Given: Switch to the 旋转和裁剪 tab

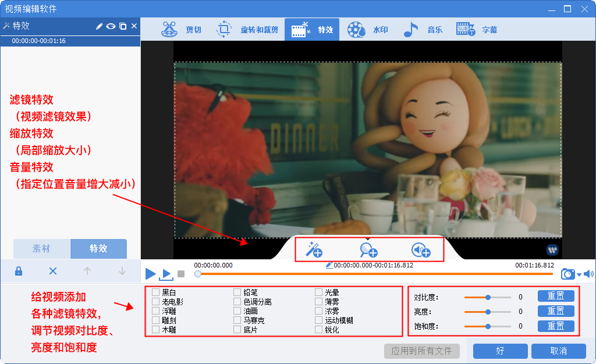Looking at the screenshot, I should click(x=247, y=30).
